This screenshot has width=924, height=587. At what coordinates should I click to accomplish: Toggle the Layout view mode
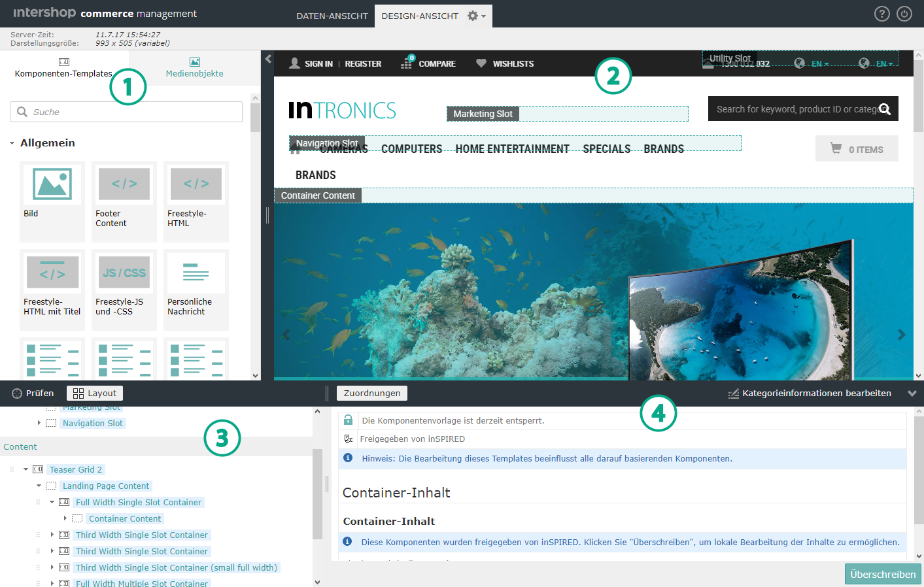[x=94, y=393]
